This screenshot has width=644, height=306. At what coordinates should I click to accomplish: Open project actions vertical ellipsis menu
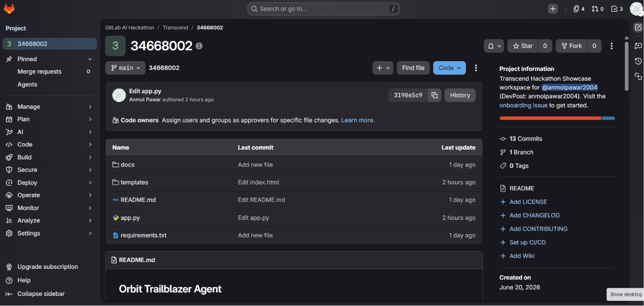click(612, 46)
